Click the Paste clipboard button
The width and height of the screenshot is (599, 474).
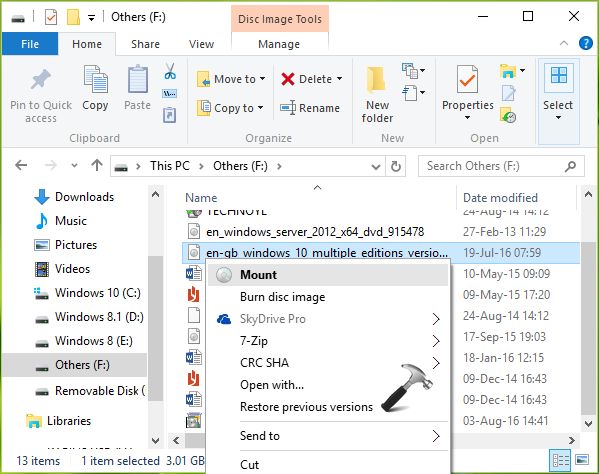click(138, 88)
